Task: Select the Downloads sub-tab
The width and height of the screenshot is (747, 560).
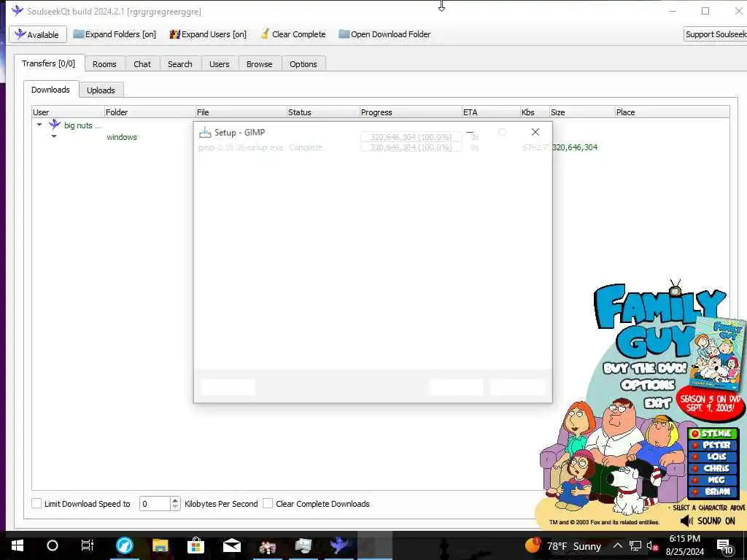Action: (50, 90)
